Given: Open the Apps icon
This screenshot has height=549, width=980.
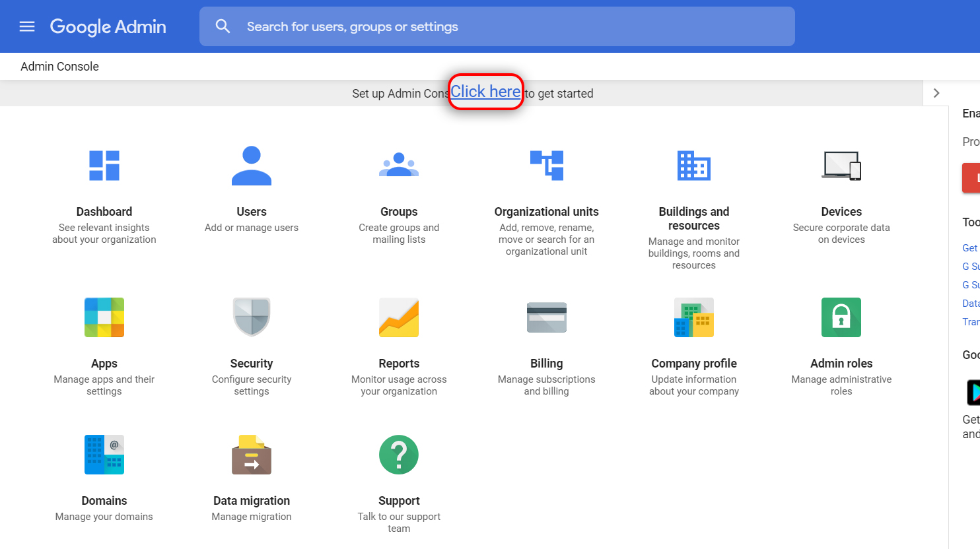Looking at the screenshot, I should [x=104, y=317].
